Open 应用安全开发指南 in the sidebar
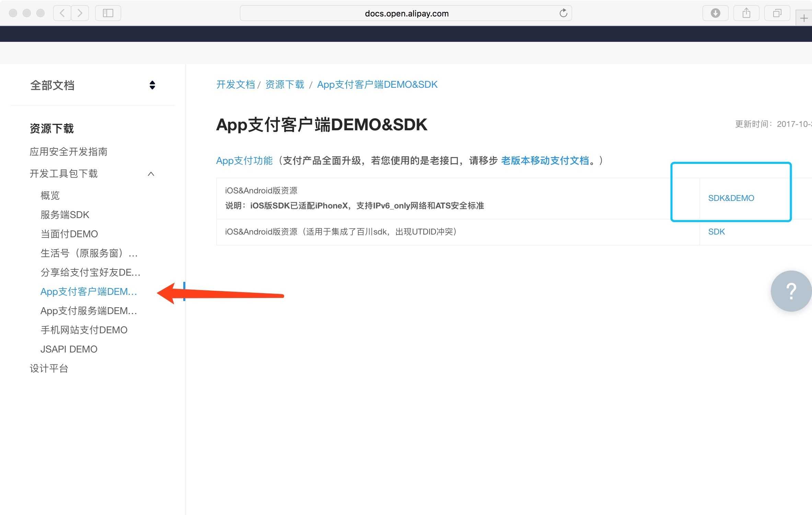The width and height of the screenshot is (812, 515). [x=69, y=152]
